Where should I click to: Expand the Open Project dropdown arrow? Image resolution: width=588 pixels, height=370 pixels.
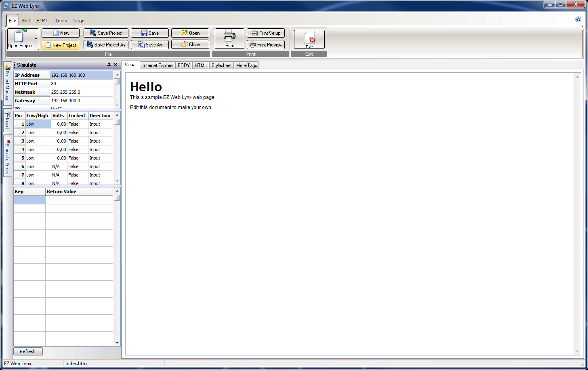36,39
